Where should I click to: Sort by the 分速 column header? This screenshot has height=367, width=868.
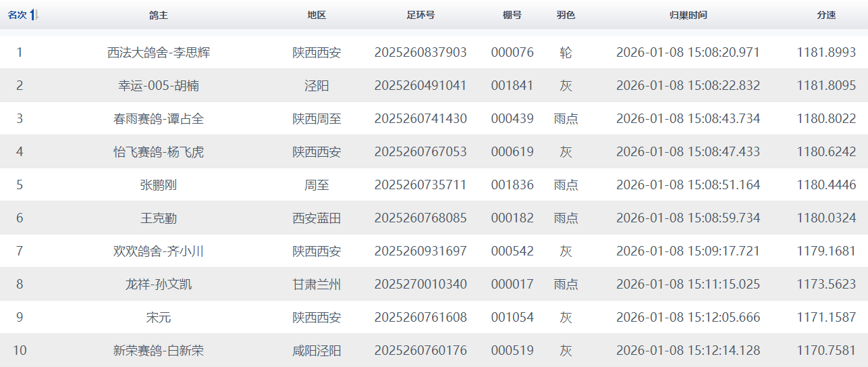pyautogui.click(x=826, y=15)
